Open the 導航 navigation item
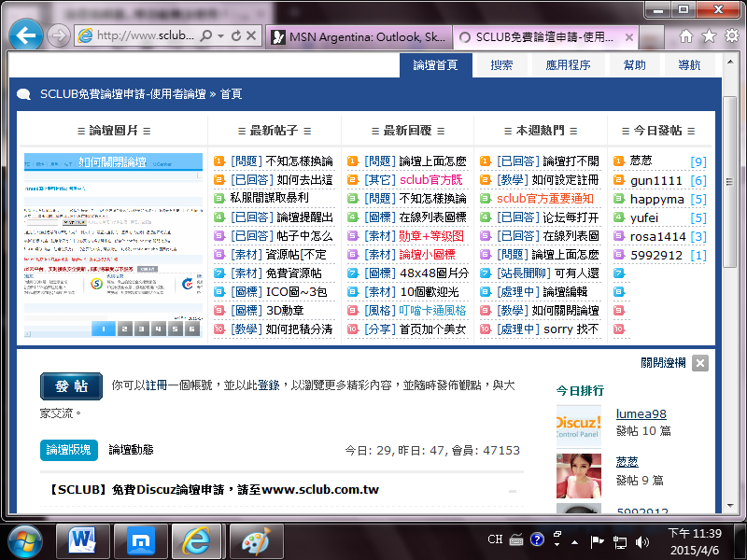The height and width of the screenshot is (560, 747). click(x=689, y=65)
